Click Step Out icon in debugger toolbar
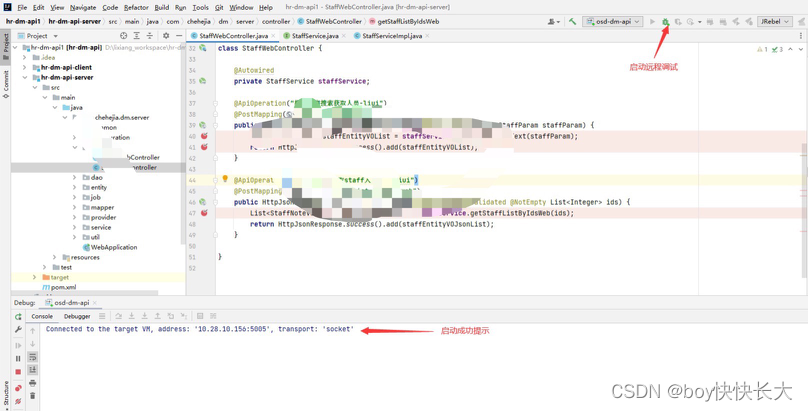 (158, 316)
